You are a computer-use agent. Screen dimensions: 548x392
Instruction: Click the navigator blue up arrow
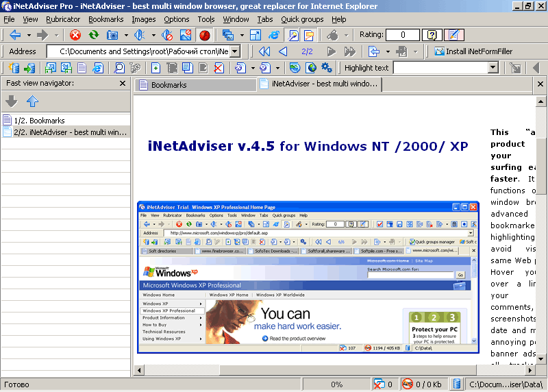point(32,101)
